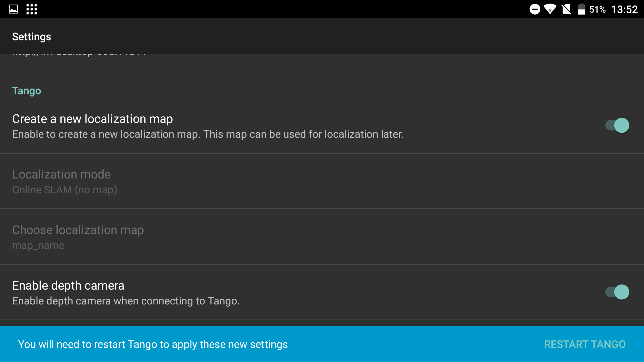Tap the 'map_name' value text

pos(38,245)
